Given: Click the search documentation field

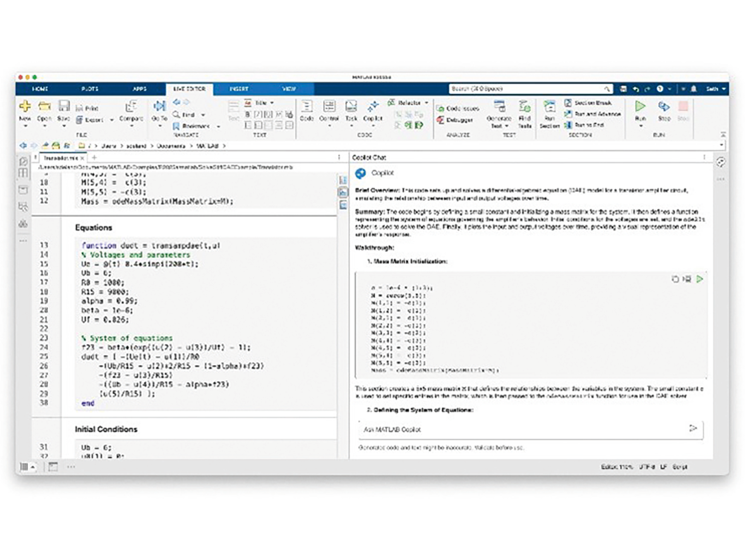Looking at the screenshot, I should 530,89.
